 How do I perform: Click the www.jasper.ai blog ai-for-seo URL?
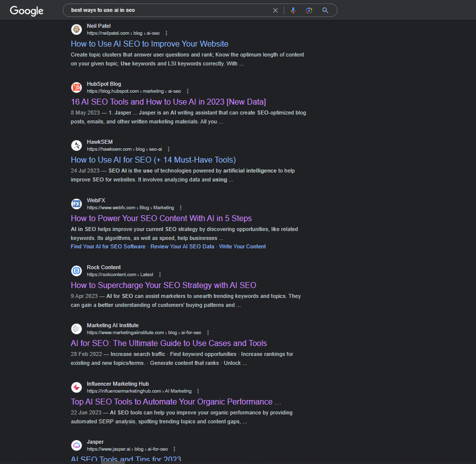(x=127, y=449)
